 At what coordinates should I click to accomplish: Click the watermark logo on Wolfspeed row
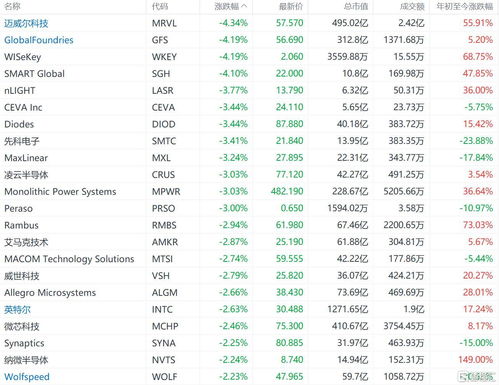[x=476, y=377]
